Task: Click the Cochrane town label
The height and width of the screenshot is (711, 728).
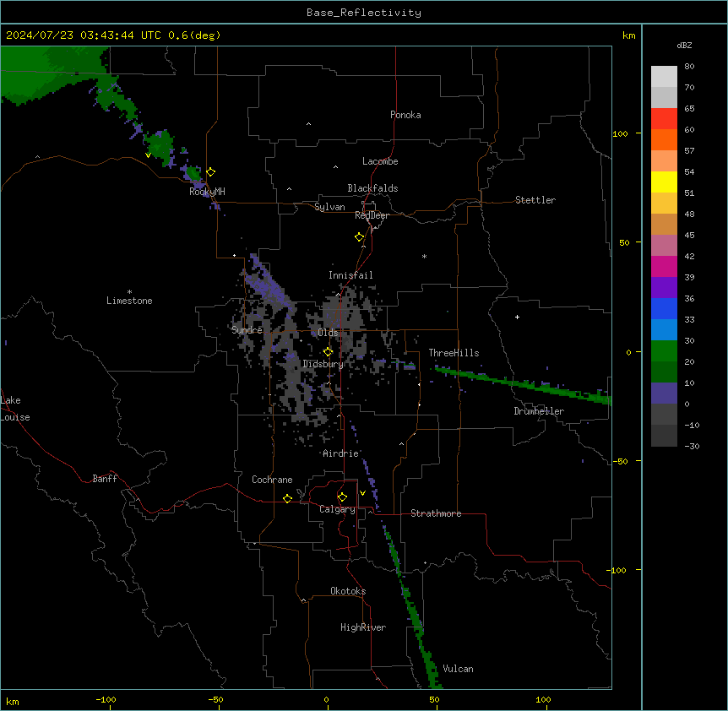Action: [x=272, y=480]
